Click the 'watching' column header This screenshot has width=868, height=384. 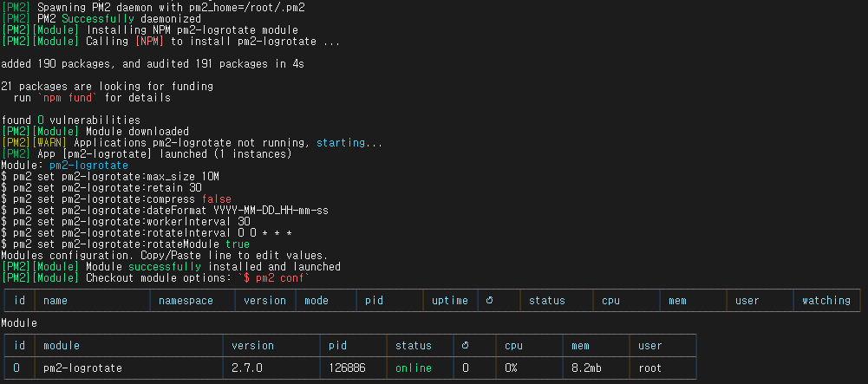point(826,301)
